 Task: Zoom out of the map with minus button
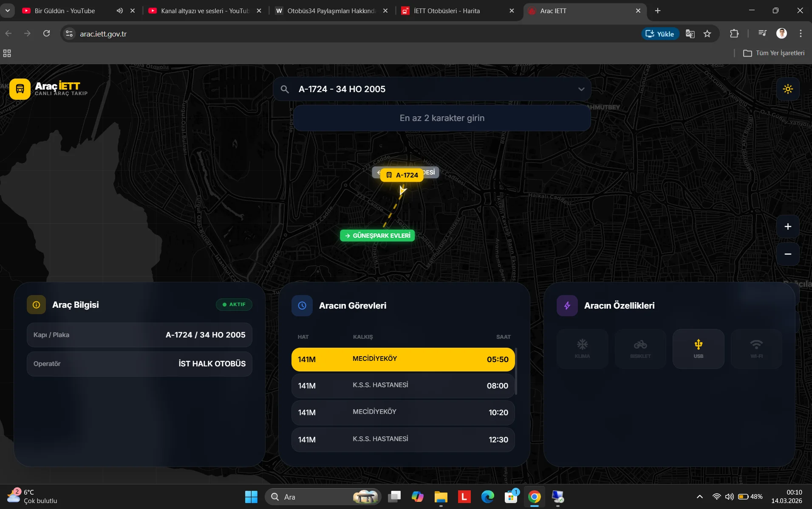(x=787, y=254)
